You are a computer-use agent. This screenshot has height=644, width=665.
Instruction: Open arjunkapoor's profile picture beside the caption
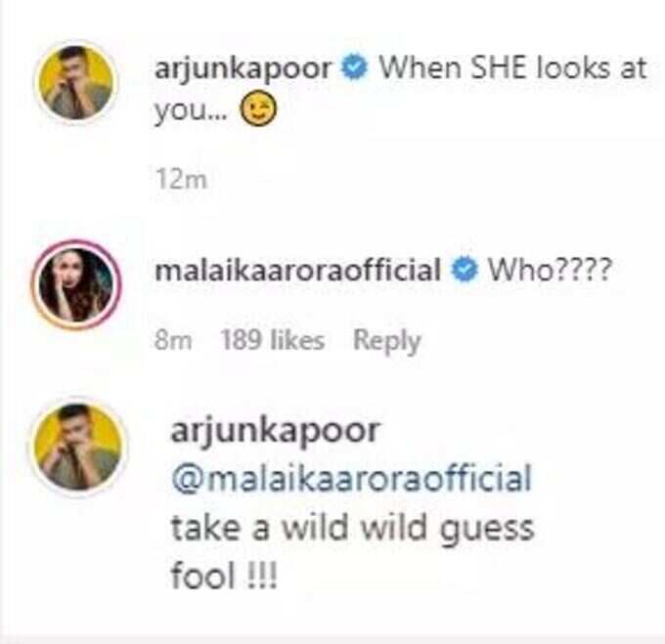76,82
